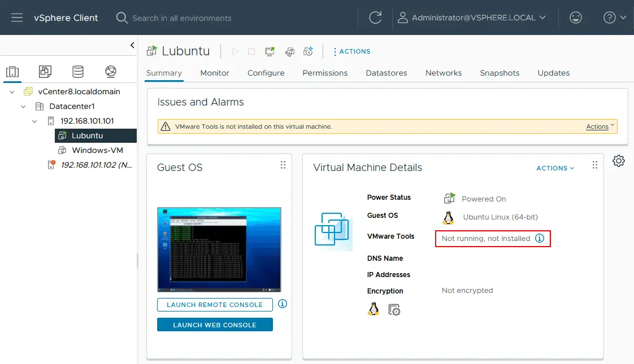
Task: Open the Actions dropdown in Virtual Machine Details
Action: click(x=554, y=168)
